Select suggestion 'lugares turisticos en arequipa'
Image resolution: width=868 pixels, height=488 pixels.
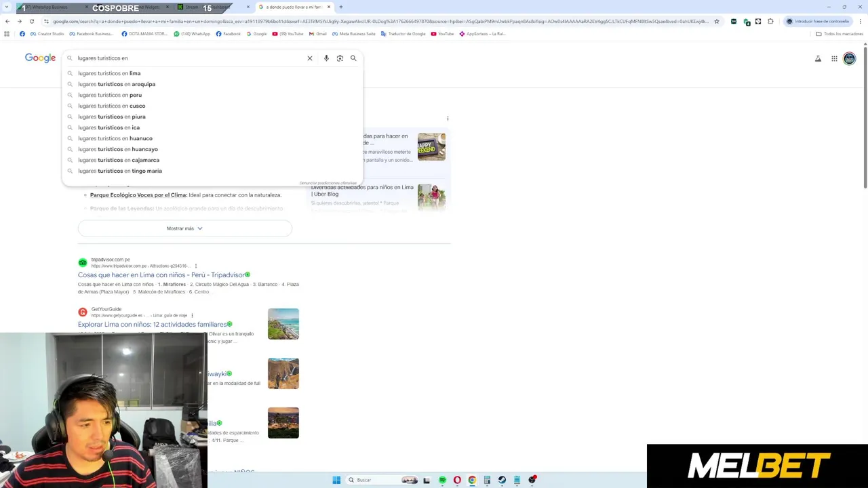tap(212, 84)
